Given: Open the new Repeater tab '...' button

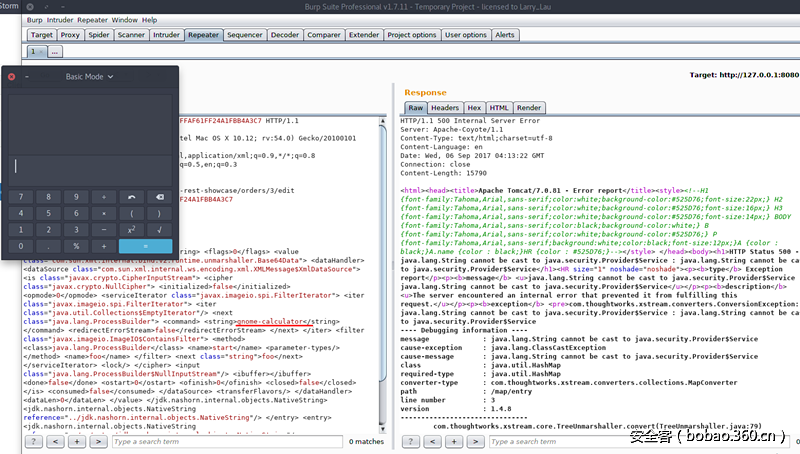Looking at the screenshot, I should tap(55, 50).
